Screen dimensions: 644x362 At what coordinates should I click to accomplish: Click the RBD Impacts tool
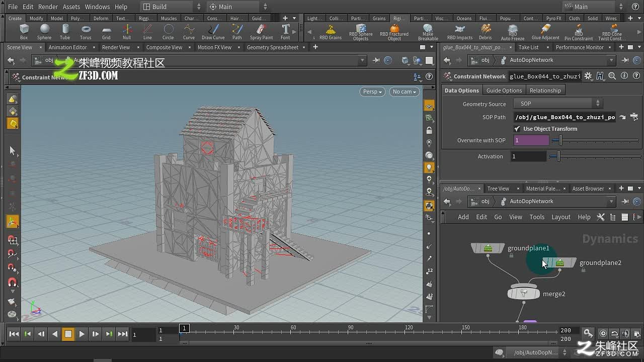coord(460,32)
